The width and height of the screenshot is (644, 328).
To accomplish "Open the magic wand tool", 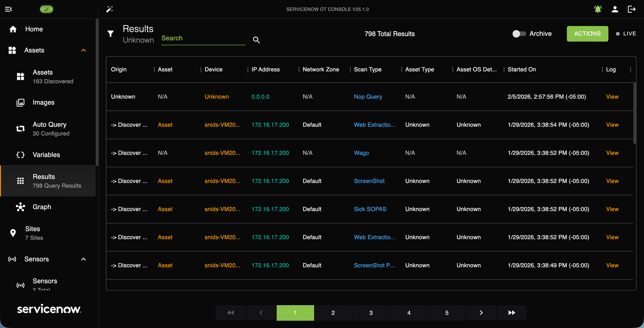I will (x=109, y=9).
